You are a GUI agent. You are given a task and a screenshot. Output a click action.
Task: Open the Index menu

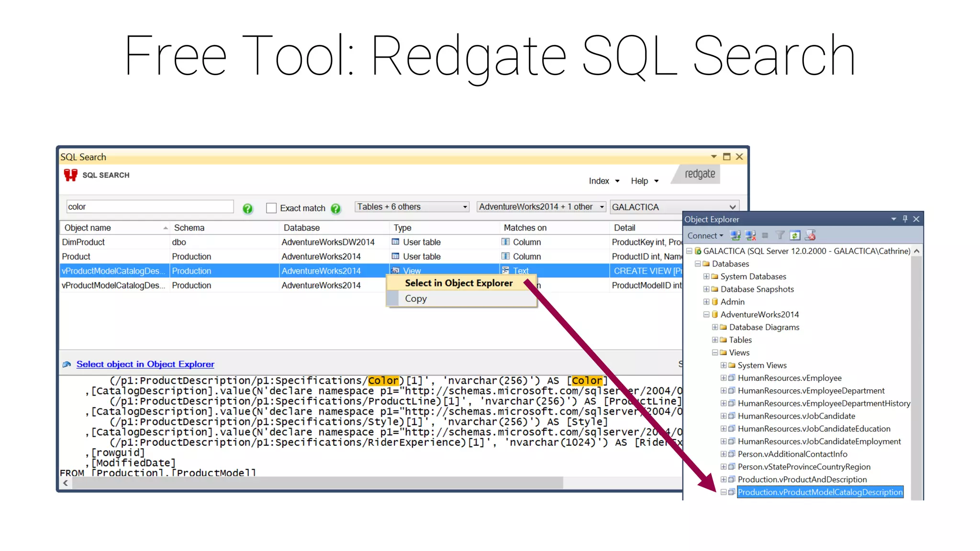point(604,181)
